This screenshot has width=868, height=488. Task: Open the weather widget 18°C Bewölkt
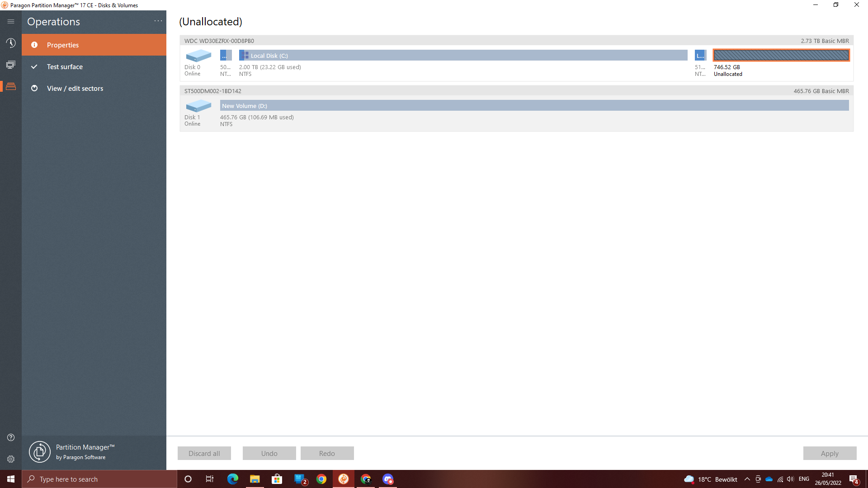click(x=711, y=479)
